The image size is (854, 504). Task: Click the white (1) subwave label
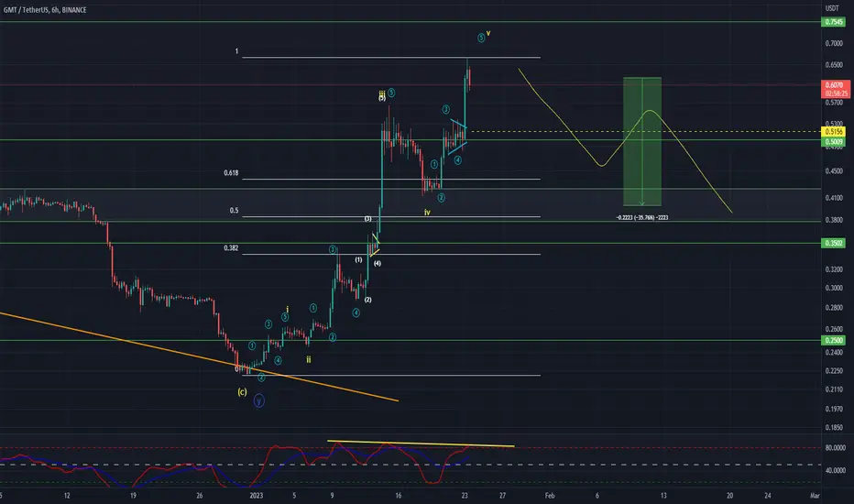358,260
